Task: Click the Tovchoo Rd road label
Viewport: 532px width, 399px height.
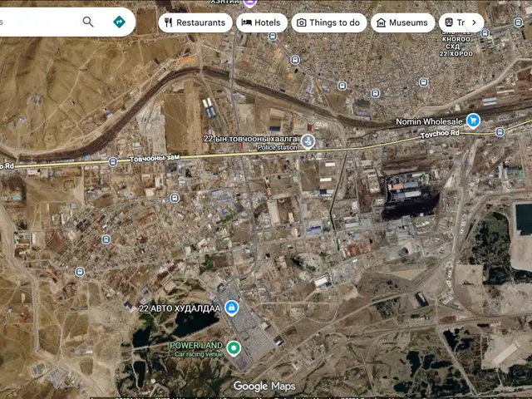Action: point(440,134)
